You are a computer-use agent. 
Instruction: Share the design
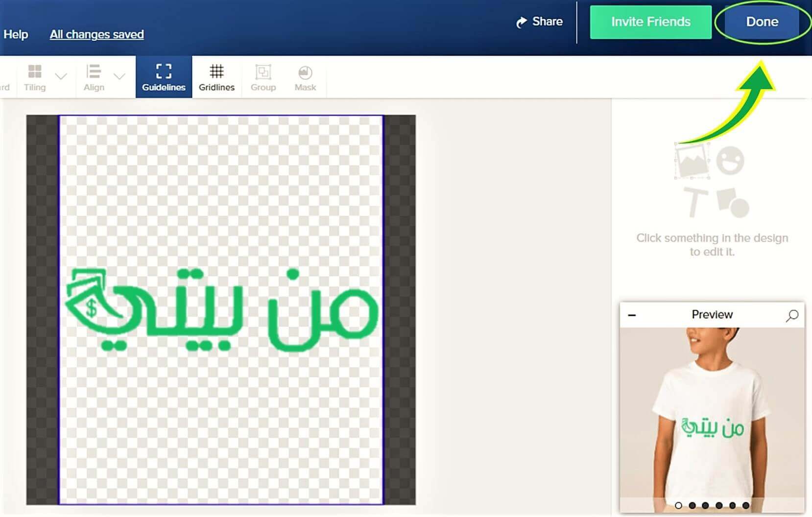point(539,22)
